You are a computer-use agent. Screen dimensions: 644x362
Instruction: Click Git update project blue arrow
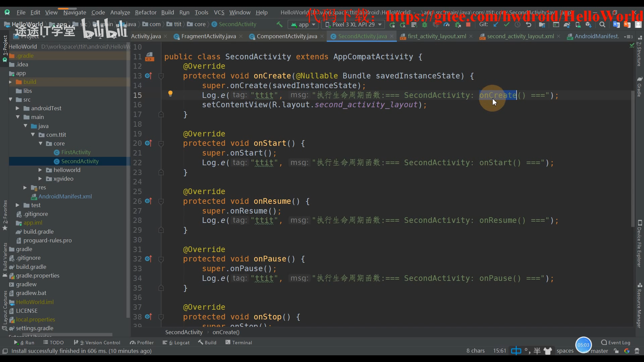[x=496, y=24]
